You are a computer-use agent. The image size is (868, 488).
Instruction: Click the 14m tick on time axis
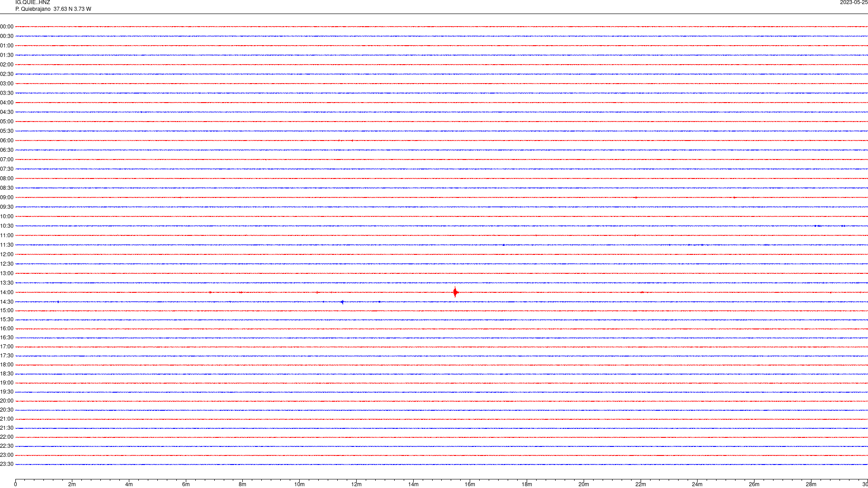(x=413, y=484)
